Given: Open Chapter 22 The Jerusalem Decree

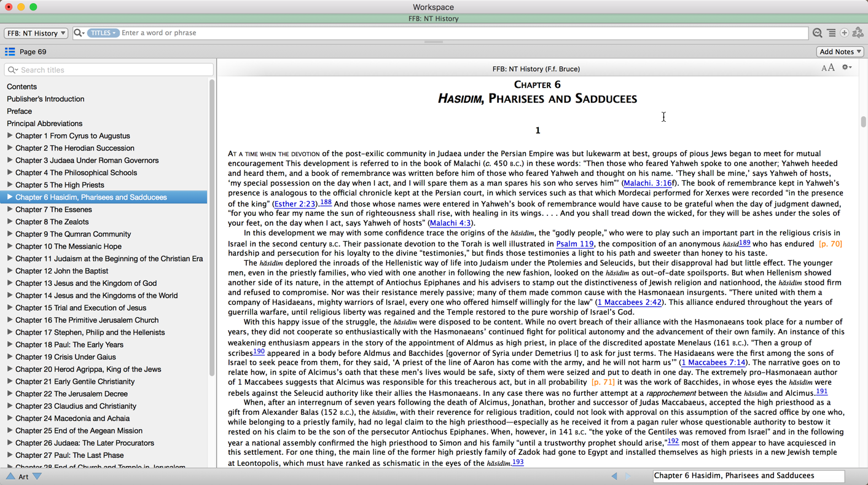Looking at the screenshot, I should (x=71, y=394).
